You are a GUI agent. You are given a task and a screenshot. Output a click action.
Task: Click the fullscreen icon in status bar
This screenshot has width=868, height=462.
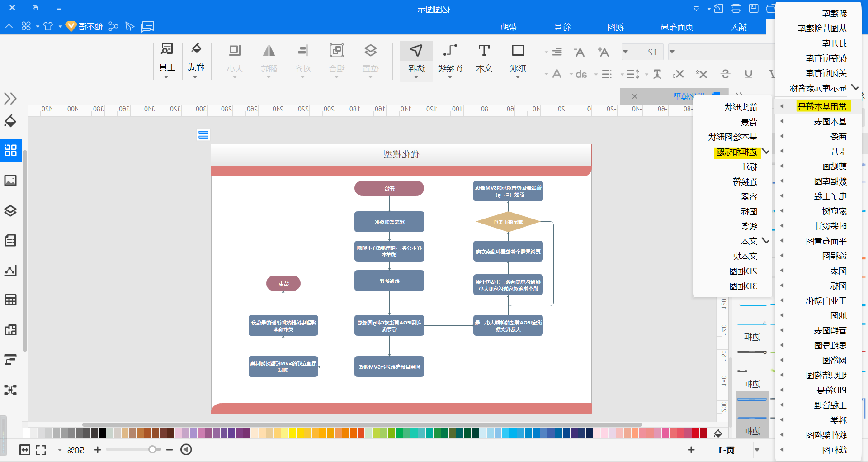coord(41,450)
